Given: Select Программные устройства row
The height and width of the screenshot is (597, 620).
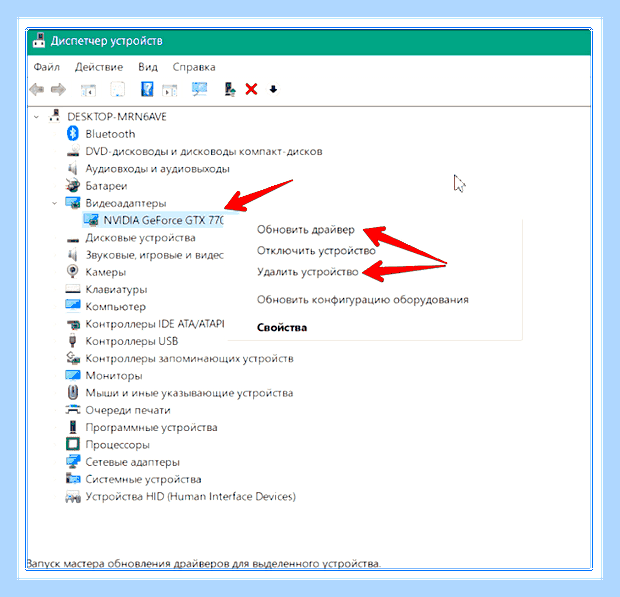Looking at the screenshot, I should click(x=151, y=427).
